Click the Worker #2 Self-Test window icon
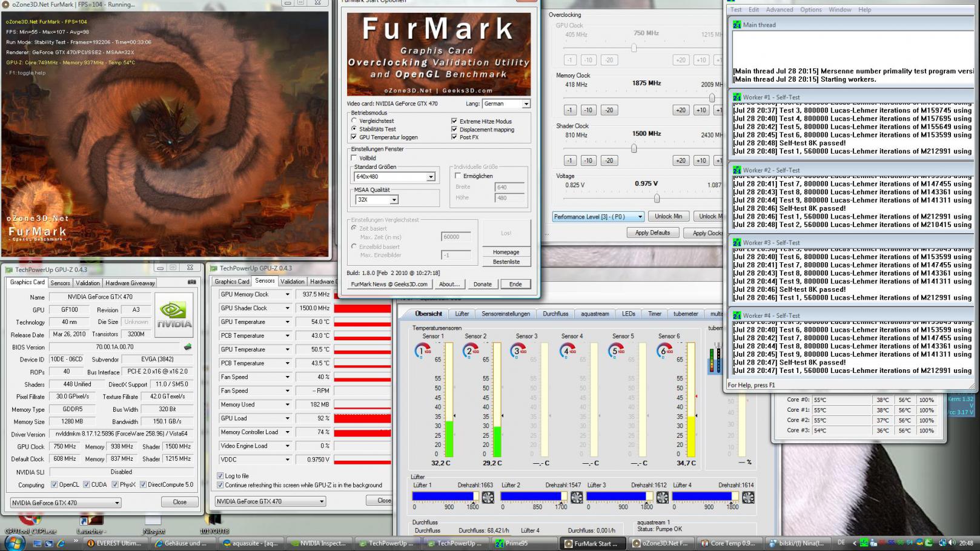 click(x=737, y=170)
